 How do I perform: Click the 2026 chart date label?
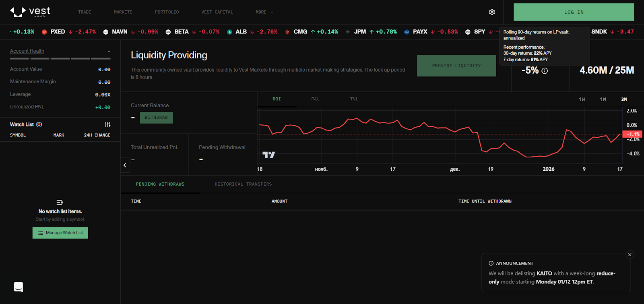coord(549,169)
